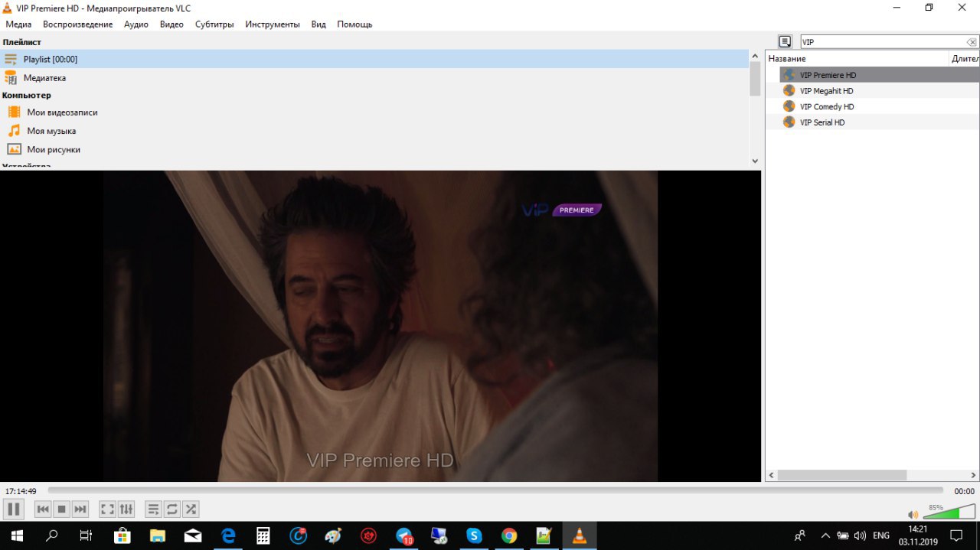Viewport: 980px width, 550px height.
Task: Open taskbar search magnifier
Action: point(52,535)
